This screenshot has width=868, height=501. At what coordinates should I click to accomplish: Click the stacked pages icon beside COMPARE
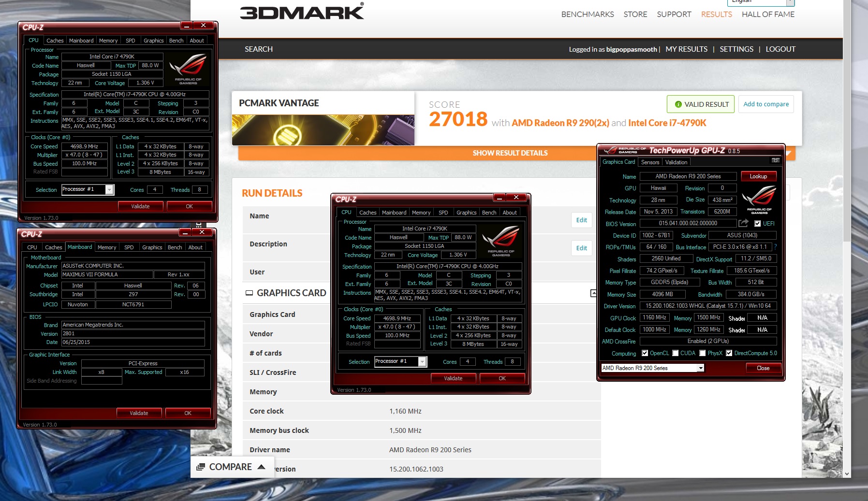[201, 467]
